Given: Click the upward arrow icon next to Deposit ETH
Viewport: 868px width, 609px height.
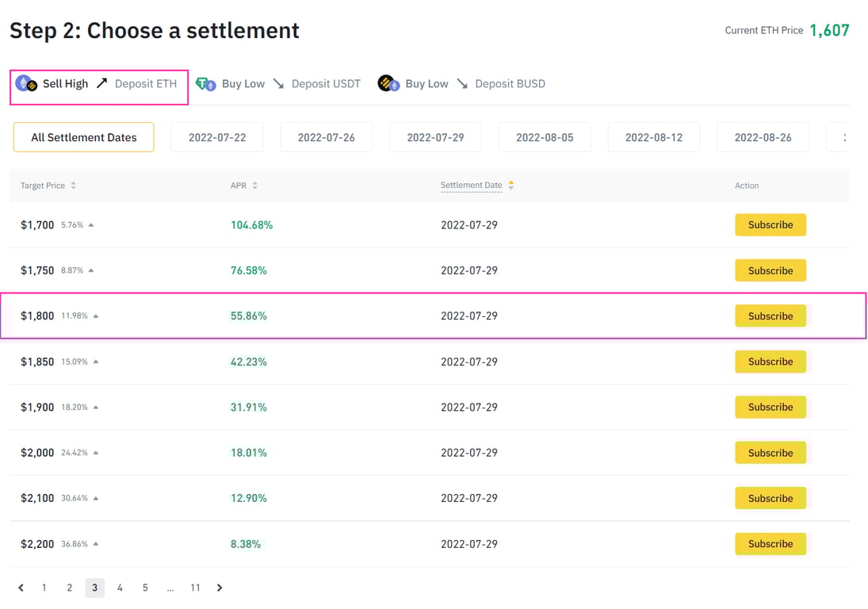Looking at the screenshot, I should click(101, 82).
